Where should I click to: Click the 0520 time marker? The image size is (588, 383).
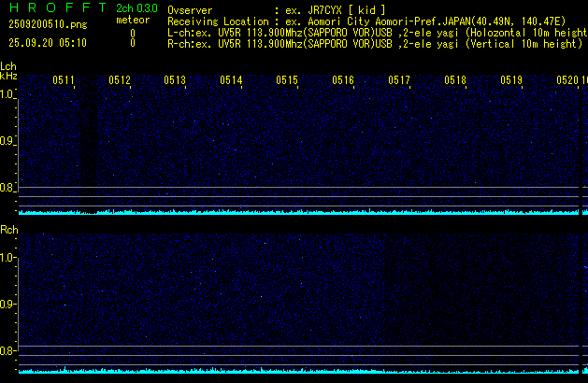tap(566, 81)
